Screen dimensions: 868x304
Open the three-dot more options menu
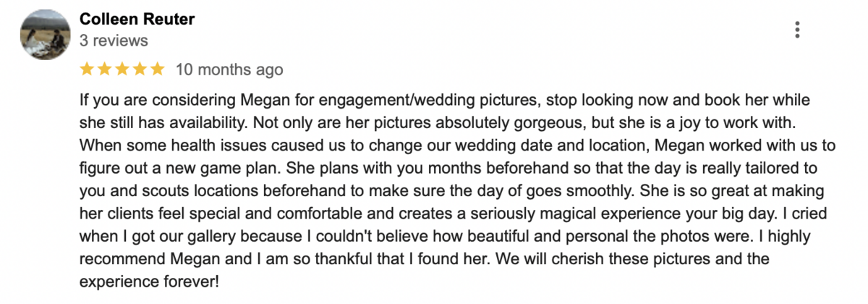pos(797,30)
